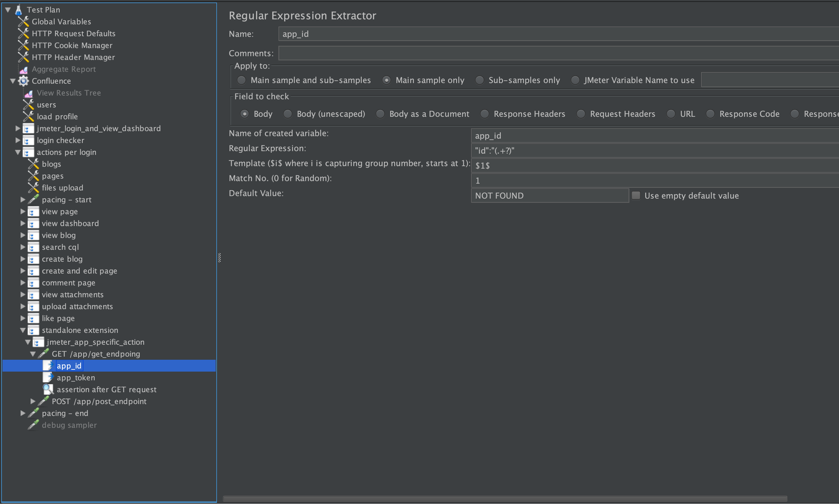Click the Global Variables config element icon
The width and height of the screenshot is (839, 504).
23,22
